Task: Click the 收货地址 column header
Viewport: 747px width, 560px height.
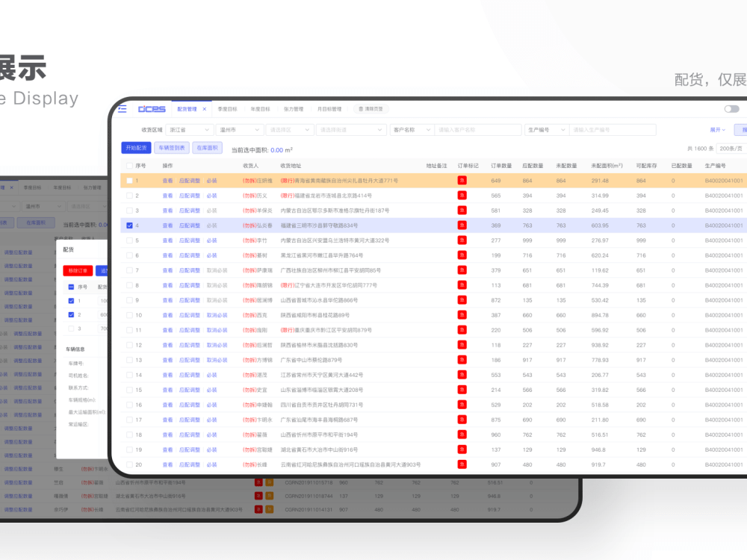Action: click(291, 166)
